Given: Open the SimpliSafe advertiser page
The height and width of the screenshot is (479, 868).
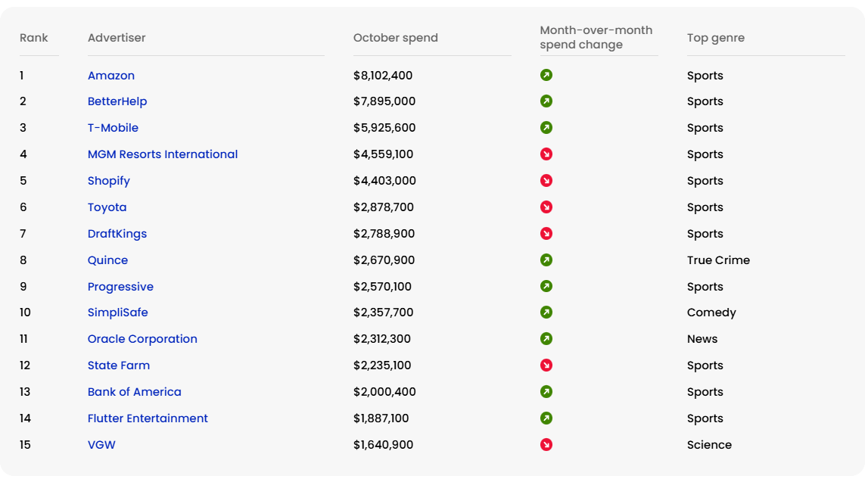Looking at the screenshot, I should click(118, 313).
